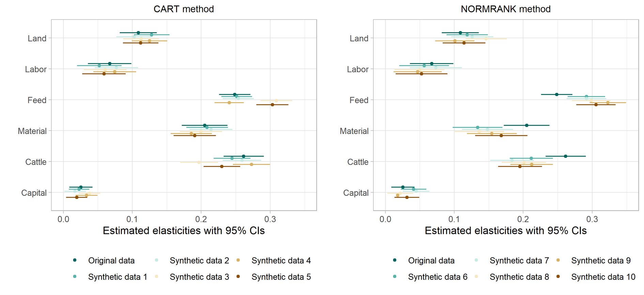644x295 pixels.
Task: Select the Synthetic data 4 legend label
Action: point(281,261)
